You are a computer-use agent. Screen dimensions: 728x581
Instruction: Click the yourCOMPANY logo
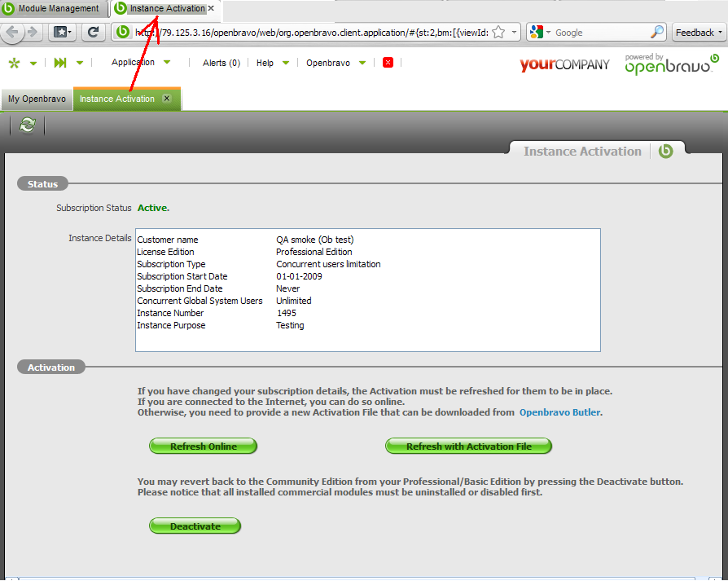tap(564, 64)
